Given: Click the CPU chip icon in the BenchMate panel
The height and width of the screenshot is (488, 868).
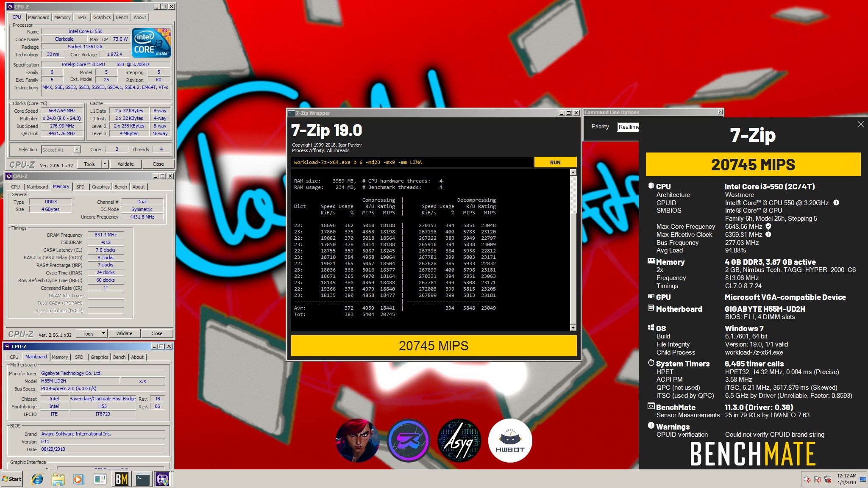Looking at the screenshot, I should pyautogui.click(x=651, y=186).
